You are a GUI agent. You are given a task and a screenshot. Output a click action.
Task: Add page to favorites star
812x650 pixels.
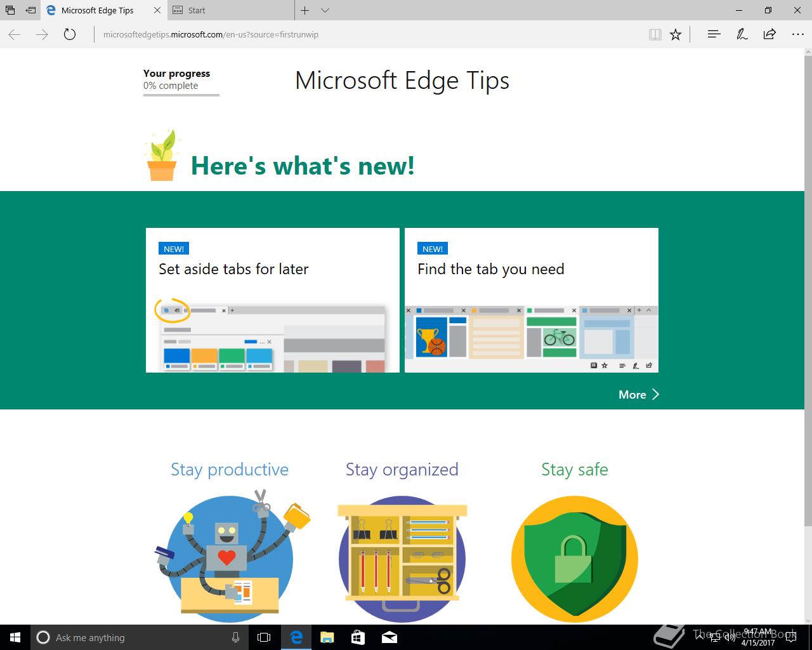point(676,34)
